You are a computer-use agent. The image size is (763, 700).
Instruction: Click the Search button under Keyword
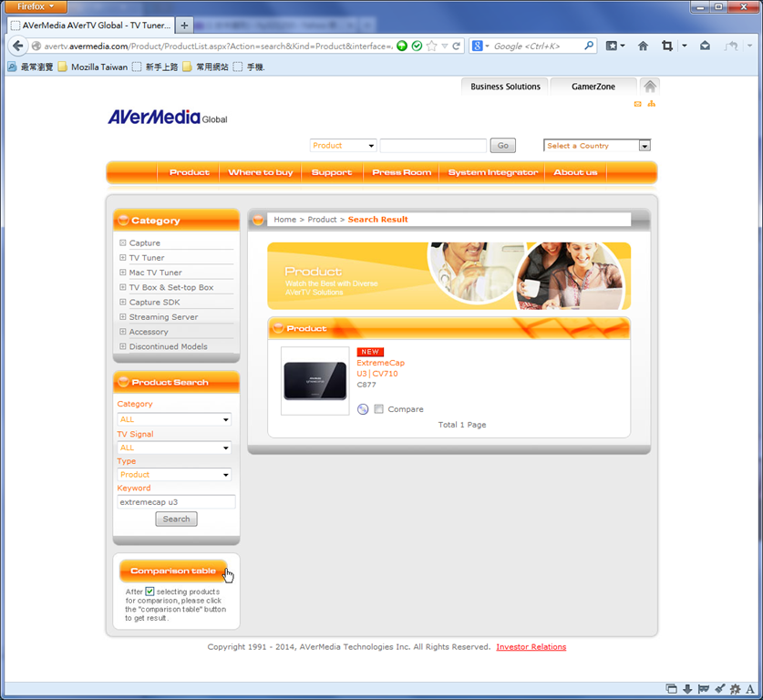pos(176,519)
